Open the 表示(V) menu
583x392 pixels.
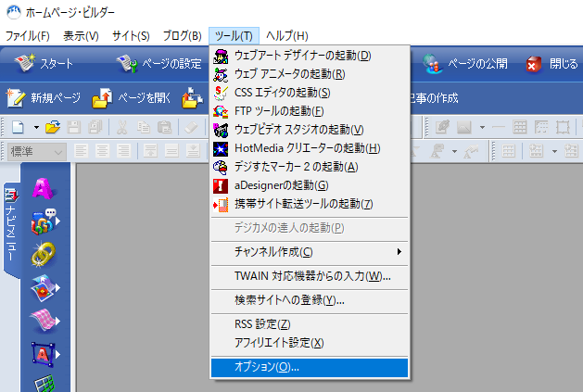[x=81, y=36]
